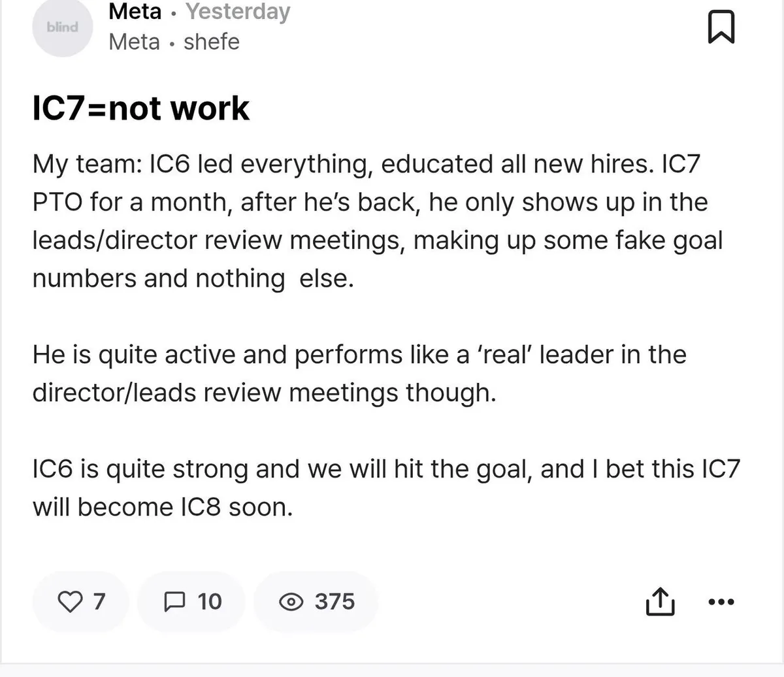Click the view count 375

[335, 601]
